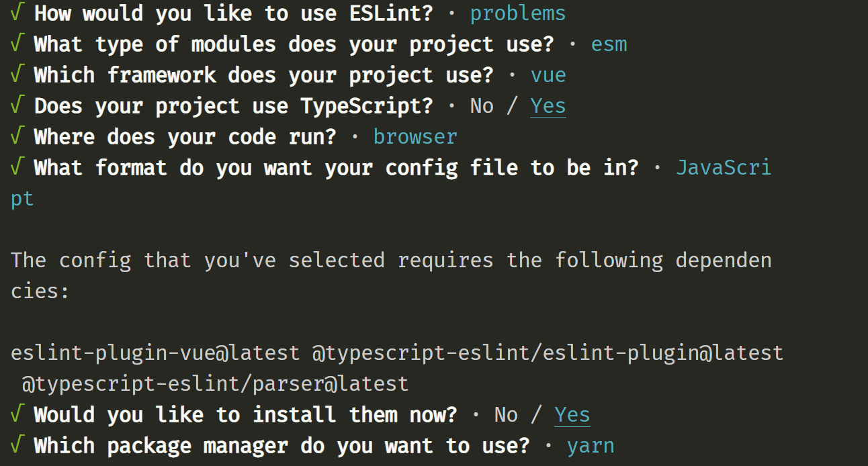This screenshot has width=868, height=466.
Task: Click the 'esm' module type answer
Action: (x=609, y=44)
